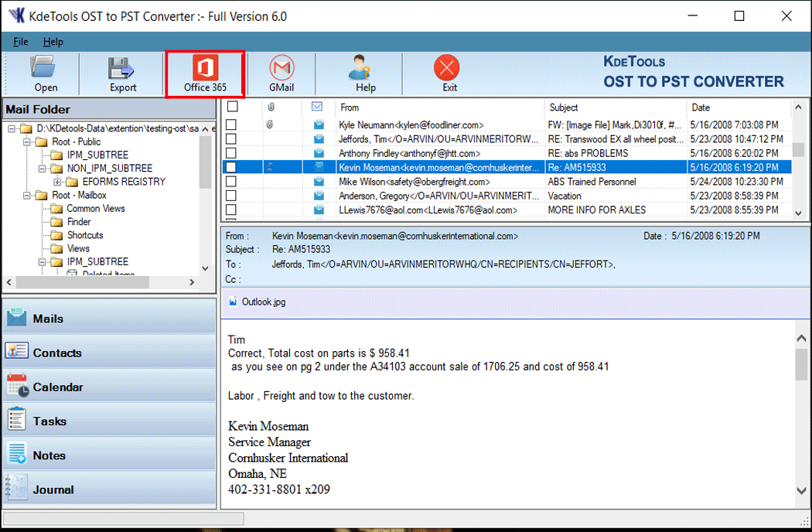Check the Anderson, Gregory email checkbox

(231, 196)
